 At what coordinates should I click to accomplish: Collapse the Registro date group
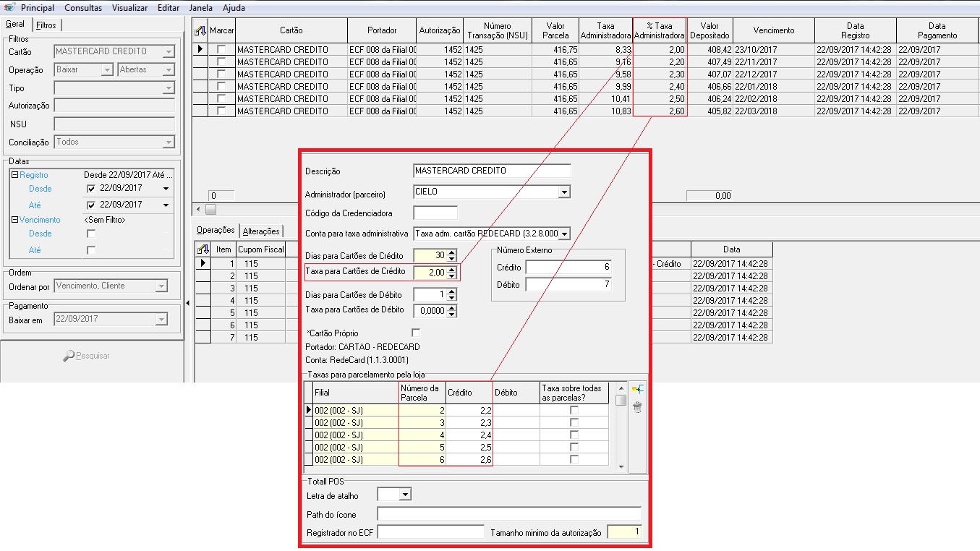(x=14, y=175)
